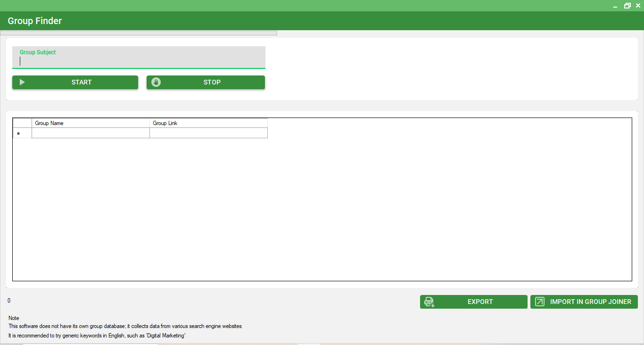
Task: Click the empty Group Link cell
Action: (208, 133)
